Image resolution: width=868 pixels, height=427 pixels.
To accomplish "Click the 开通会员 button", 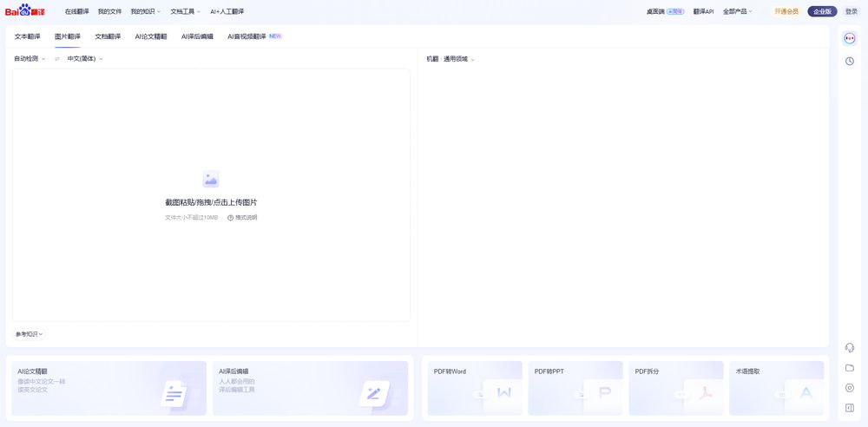I will [x=786, y=11].
